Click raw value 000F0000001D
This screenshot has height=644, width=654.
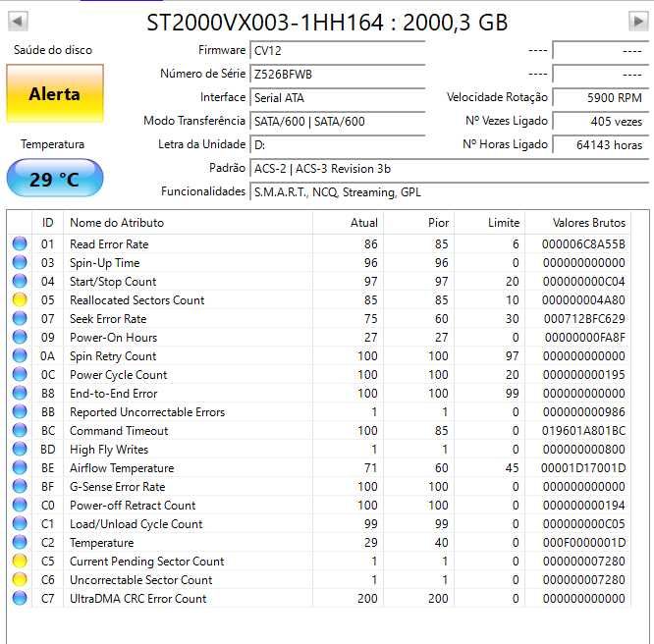584,543
